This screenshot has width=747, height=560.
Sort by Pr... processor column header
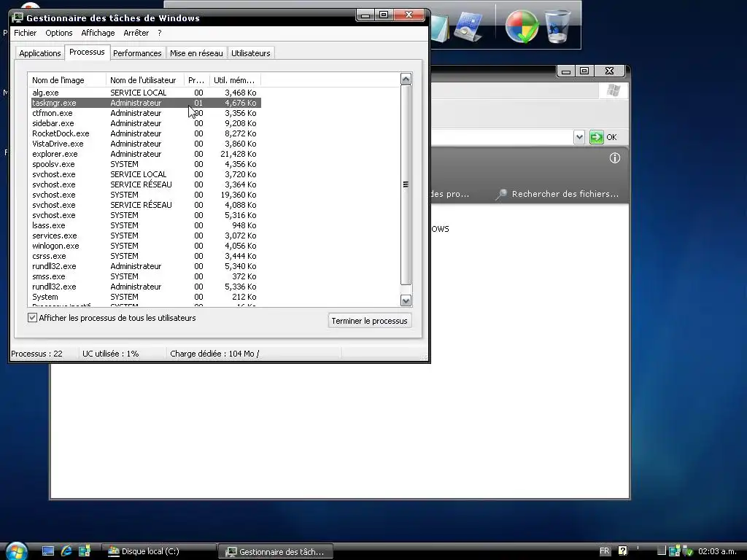(197, 80)
